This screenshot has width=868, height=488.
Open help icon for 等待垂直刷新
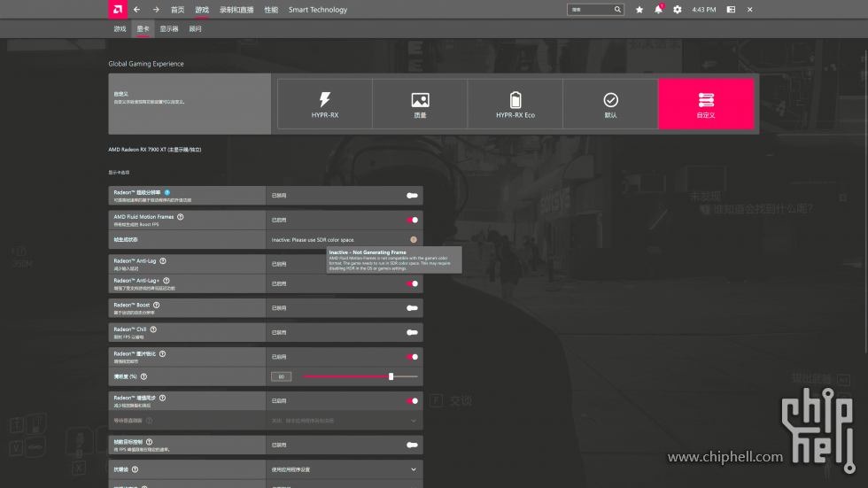pyautogui.click(x=150, y=421)
